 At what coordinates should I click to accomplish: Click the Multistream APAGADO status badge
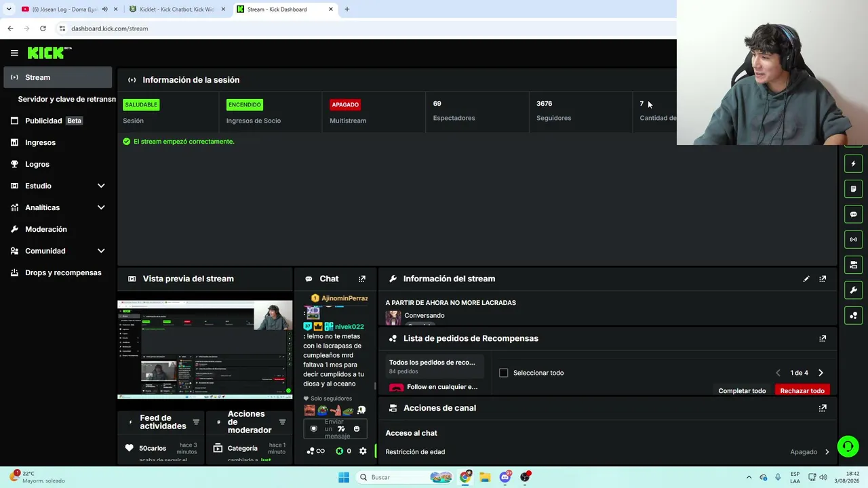(345, 104)
